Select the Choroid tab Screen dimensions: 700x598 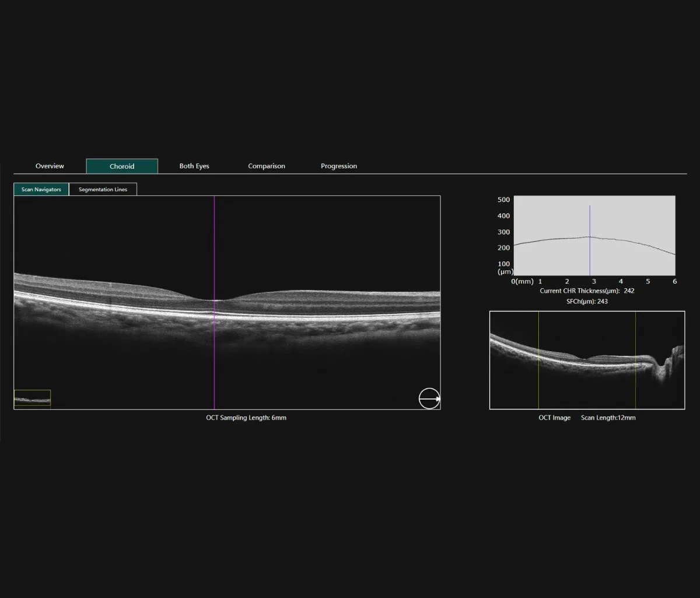(122, 166)
